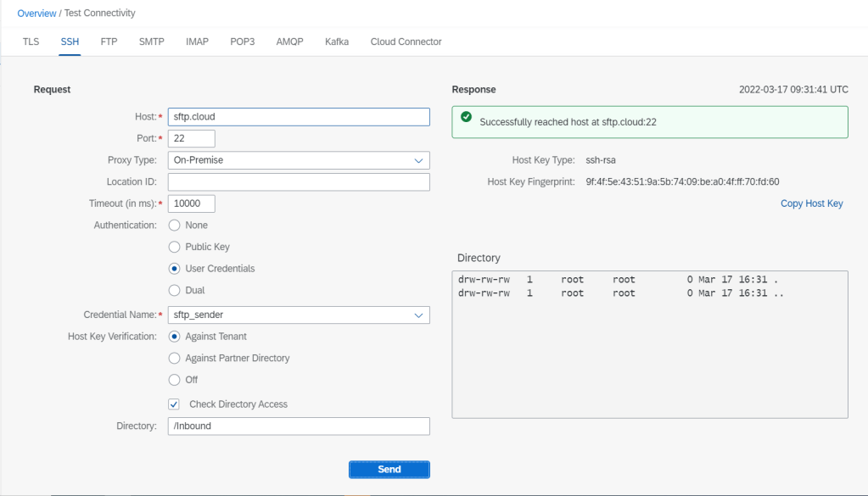
Task: Switch to the TLS tab
Action: [31, 42]
